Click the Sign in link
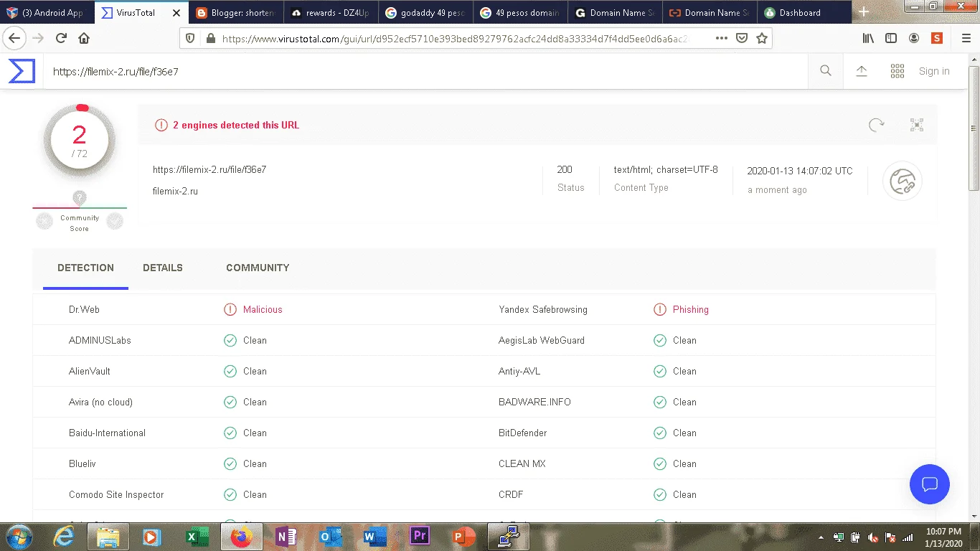Screen dimensions: 980x551 click(934, 71)
